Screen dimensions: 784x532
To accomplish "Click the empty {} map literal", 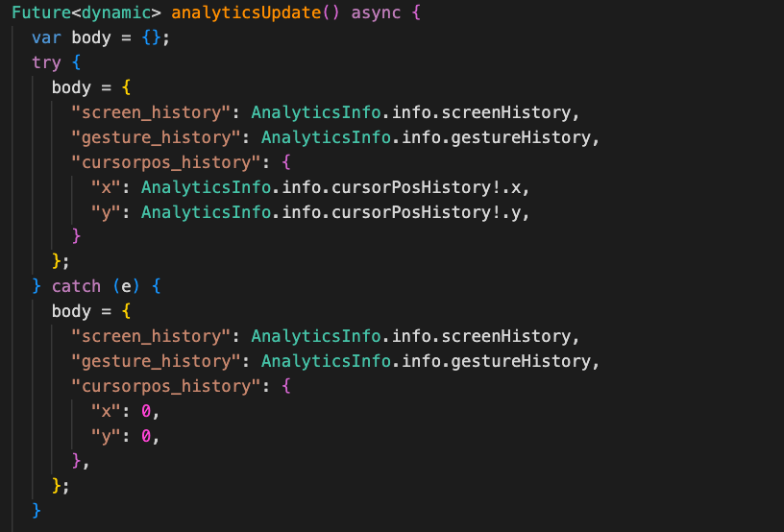I will (151, 37).
